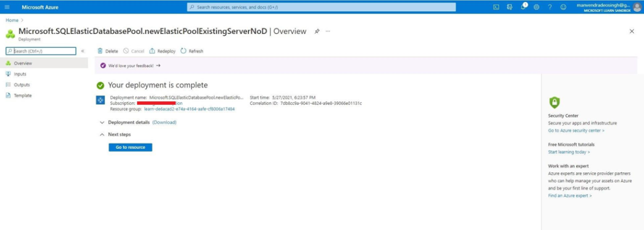Go to Azure security center link
Image resolution: width=644 pixels, height=230 pixels.
(576, 131)
